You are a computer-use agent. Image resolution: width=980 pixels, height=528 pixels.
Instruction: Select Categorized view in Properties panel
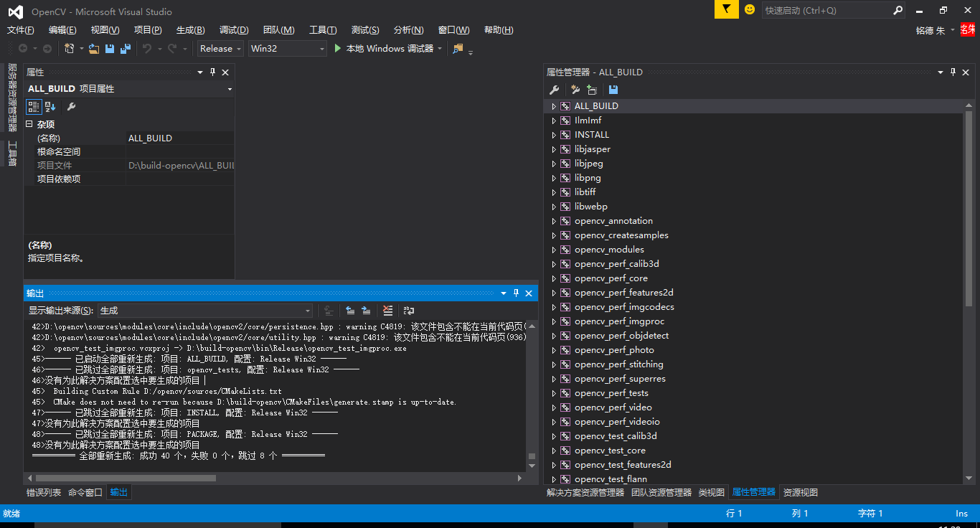click(34, 107)
